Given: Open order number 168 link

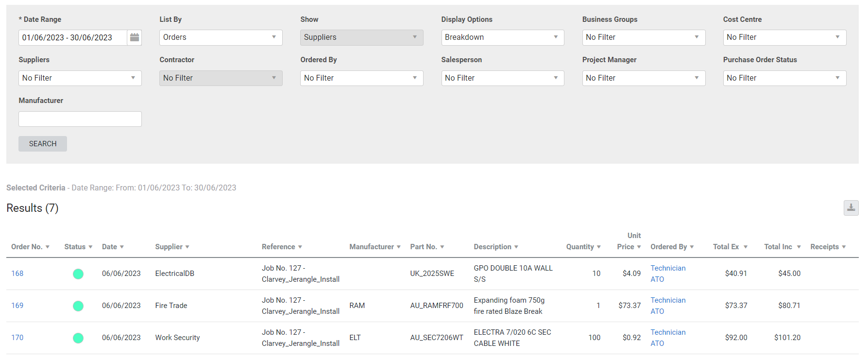Looking at the screenshot, I should tap(17, 274).
